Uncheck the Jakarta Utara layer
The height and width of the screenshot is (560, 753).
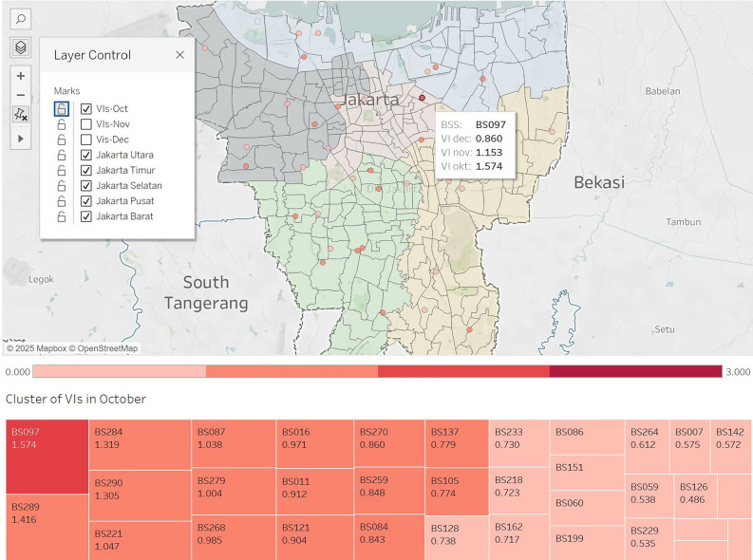pos(86,155)
